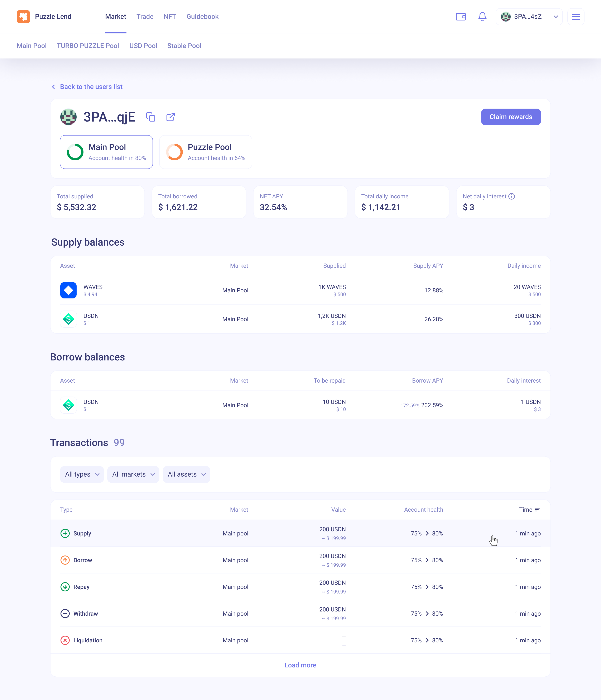
Task: Click the Net daily interest info icon
Action: 511,196
